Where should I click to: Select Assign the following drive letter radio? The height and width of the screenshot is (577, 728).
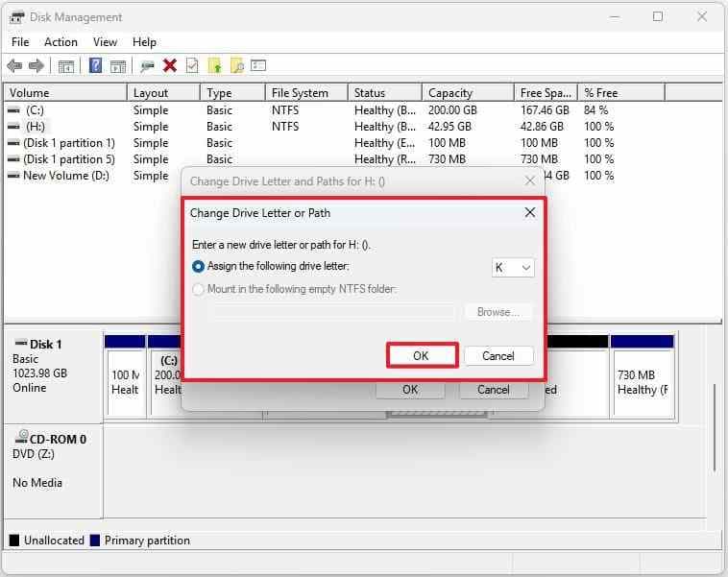click(x=198, y=267)
